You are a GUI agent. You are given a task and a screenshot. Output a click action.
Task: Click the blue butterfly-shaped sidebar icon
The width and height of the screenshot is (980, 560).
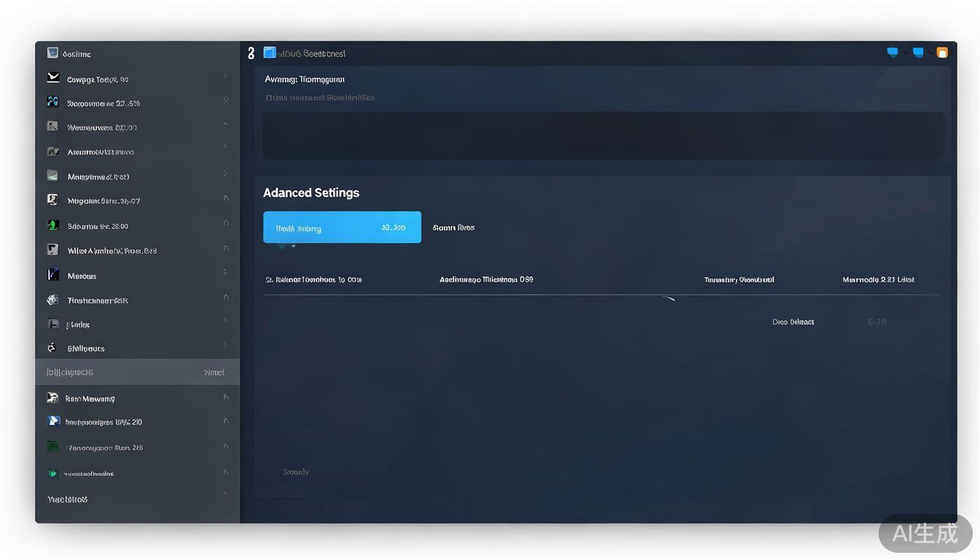[x=53, y=102]
